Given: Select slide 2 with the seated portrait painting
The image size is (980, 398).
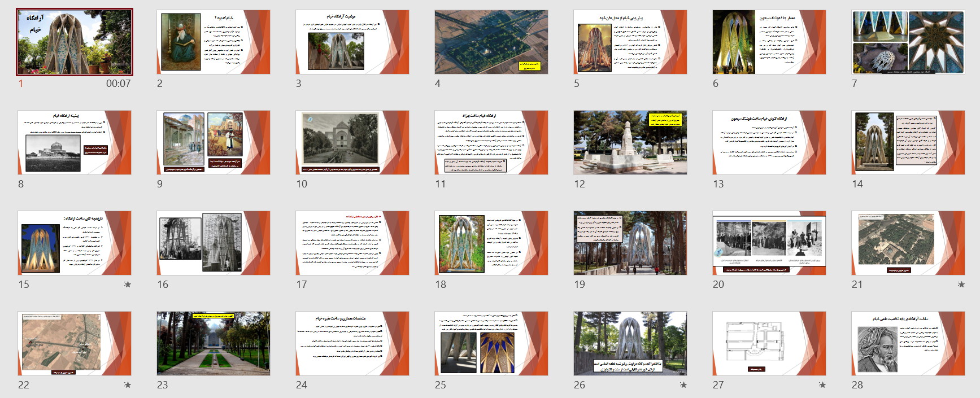Looking at the screenshot, I should click(214, 42).
